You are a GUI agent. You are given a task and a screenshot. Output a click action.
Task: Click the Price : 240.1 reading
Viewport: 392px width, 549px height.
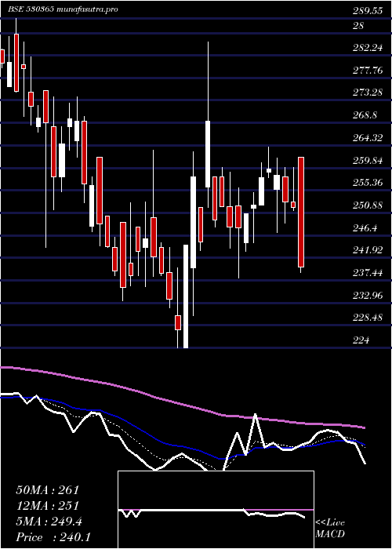[x=53, y=537]
